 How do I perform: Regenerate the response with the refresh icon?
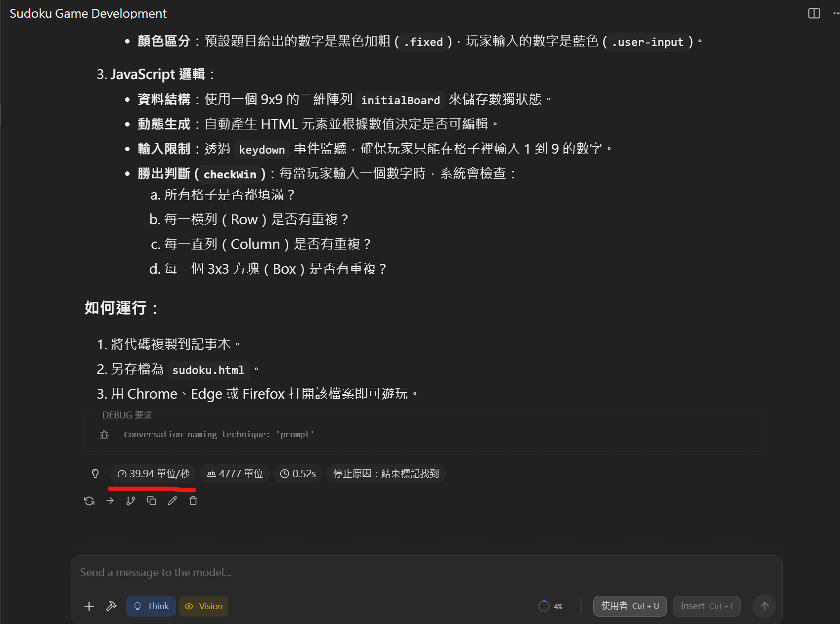click(x=89, y=501)
